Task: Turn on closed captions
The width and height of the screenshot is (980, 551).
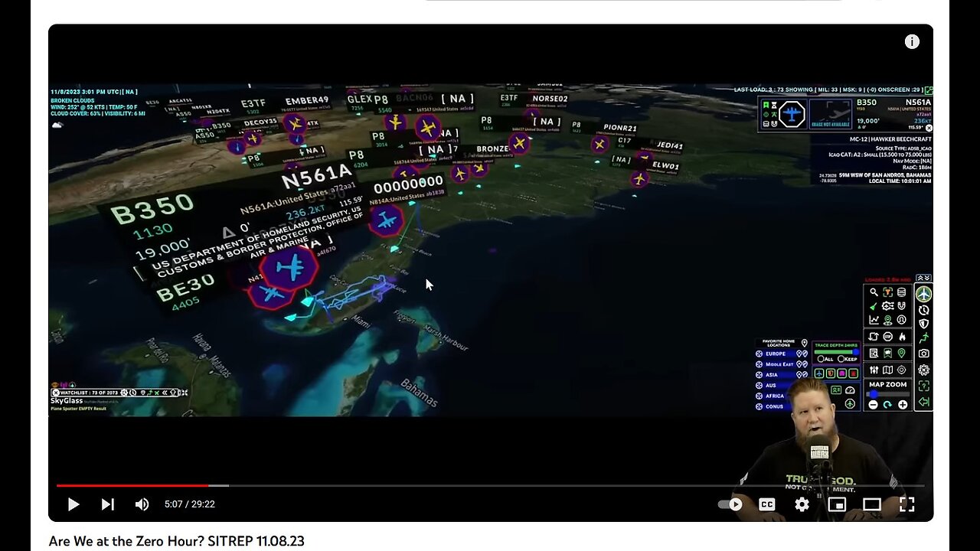Action: [x=766, y=504]
